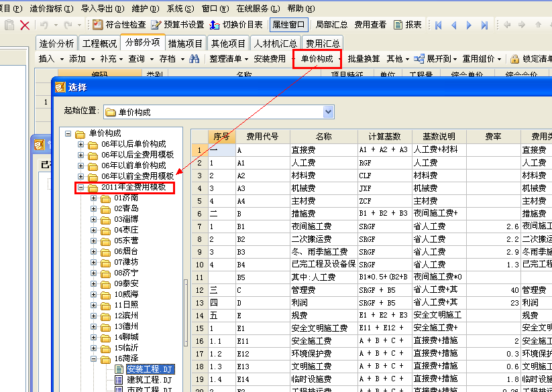
Task: Select 建筑工程.DJ template file
Action: 150,380
